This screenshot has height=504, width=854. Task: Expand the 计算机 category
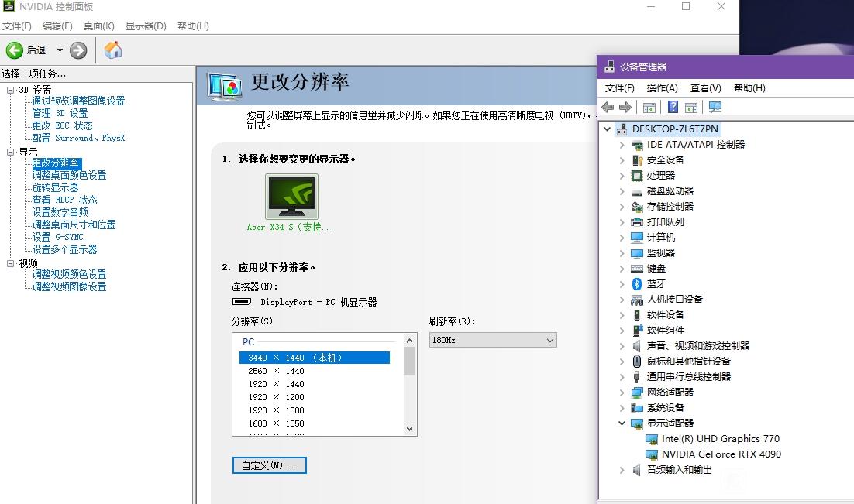click(622, 238)
